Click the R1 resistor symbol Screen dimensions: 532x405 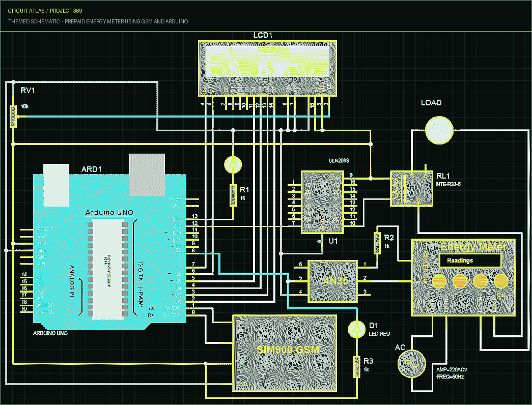(x=233, y=195)
